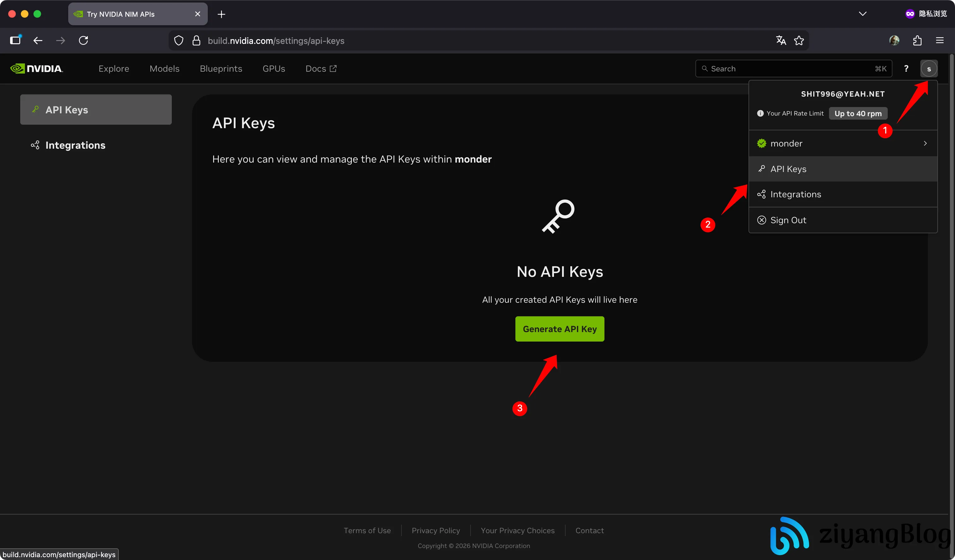The height and width of the screenshot is (560, 955).
Task: Open the Privacy Policy link
Action: coord(436,530)
